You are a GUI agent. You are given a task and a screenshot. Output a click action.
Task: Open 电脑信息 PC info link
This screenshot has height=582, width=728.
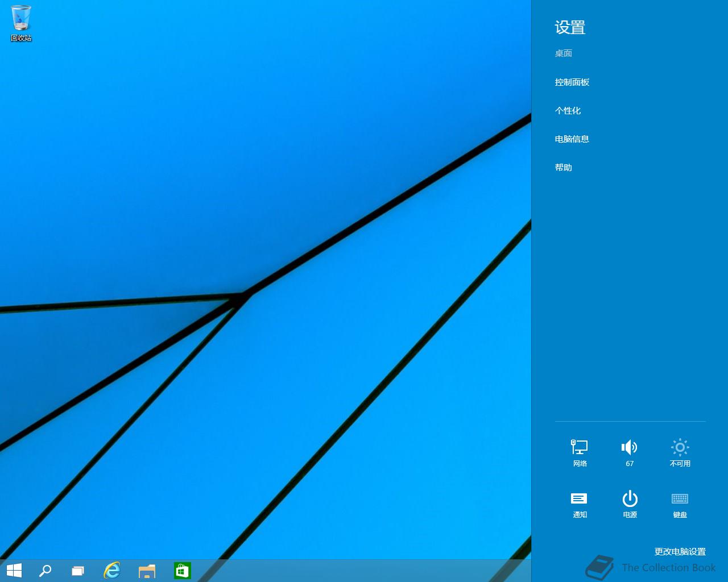pyautogui.click(x=572, y=139)
